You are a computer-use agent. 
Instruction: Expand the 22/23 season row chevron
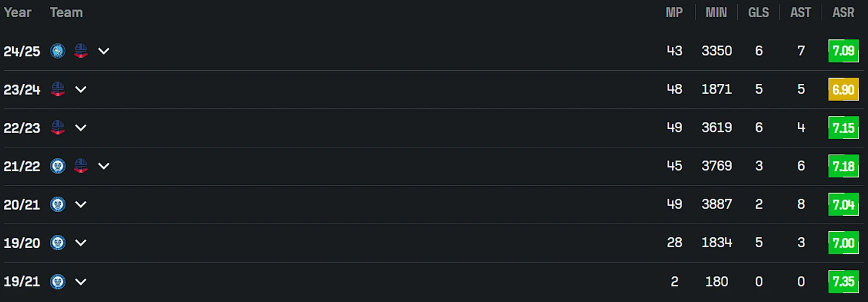[x=81, y=128]
